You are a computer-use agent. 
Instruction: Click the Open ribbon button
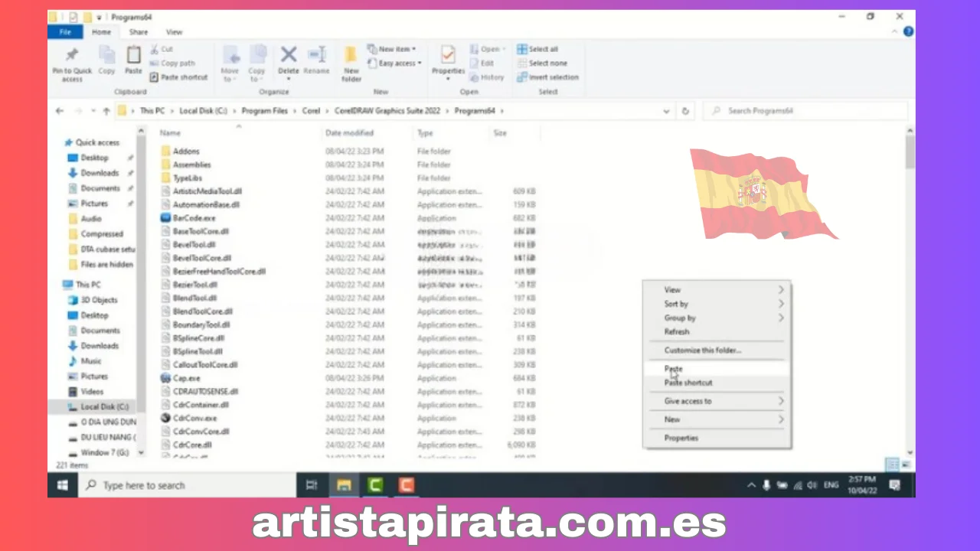click(486, 49)
